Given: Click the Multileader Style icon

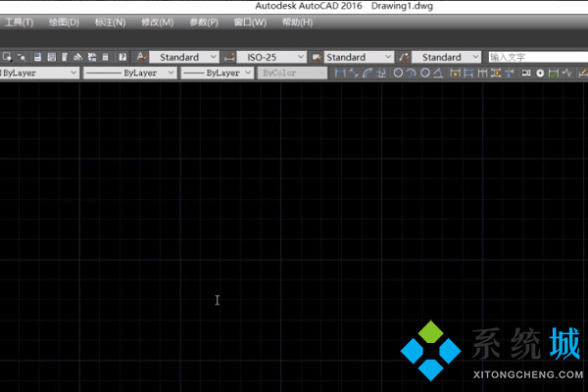Looking at the screenshot, I should coord(403,58).
